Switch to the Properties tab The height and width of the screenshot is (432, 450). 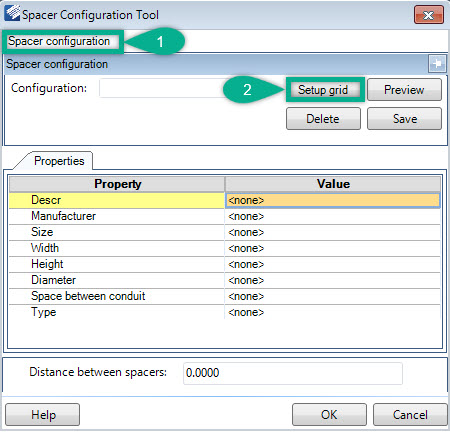pos(59,161)
